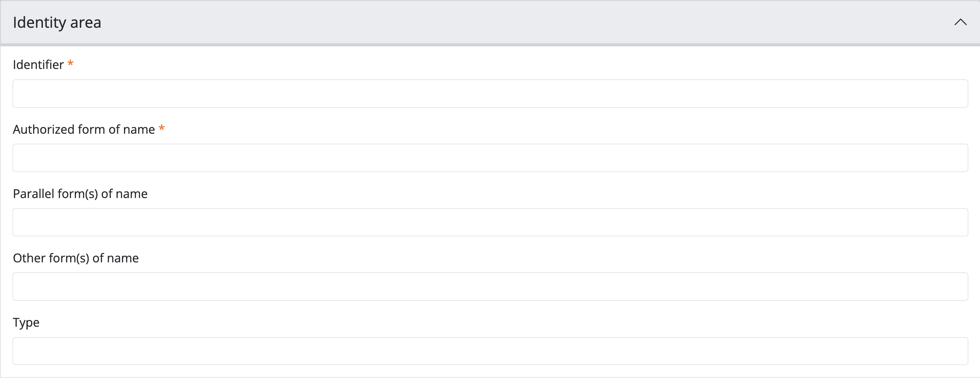Click the word "Other" in the field label

pos(29,258)
